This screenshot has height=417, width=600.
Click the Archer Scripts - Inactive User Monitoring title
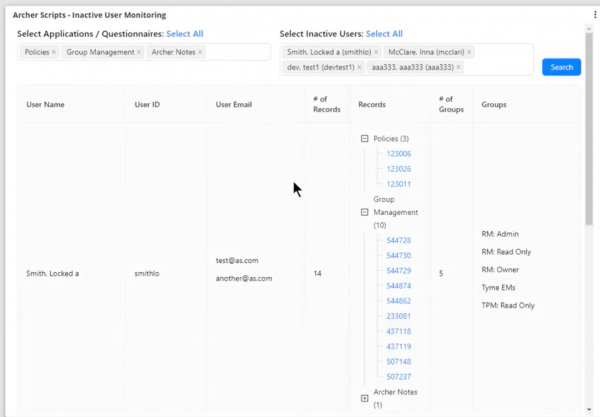tap(89, 15)
